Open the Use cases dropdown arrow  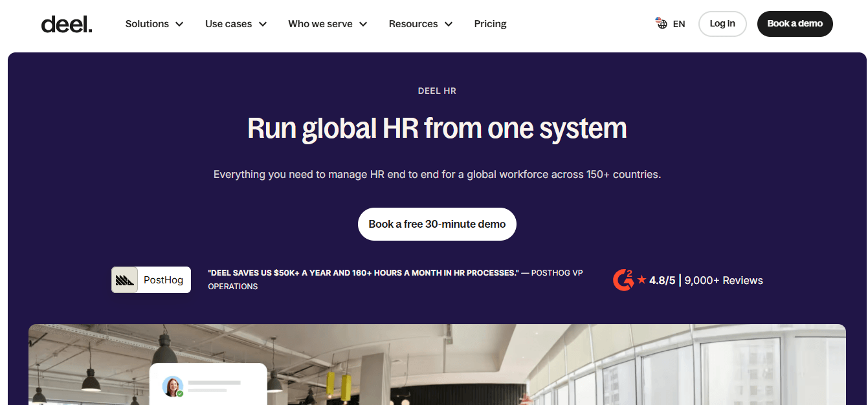pos(263,24)
